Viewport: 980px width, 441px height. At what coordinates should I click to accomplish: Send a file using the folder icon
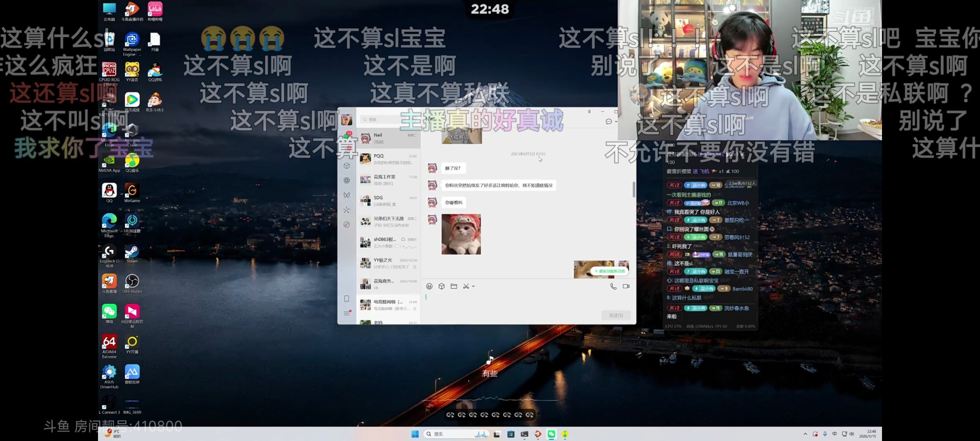[453, 286]
